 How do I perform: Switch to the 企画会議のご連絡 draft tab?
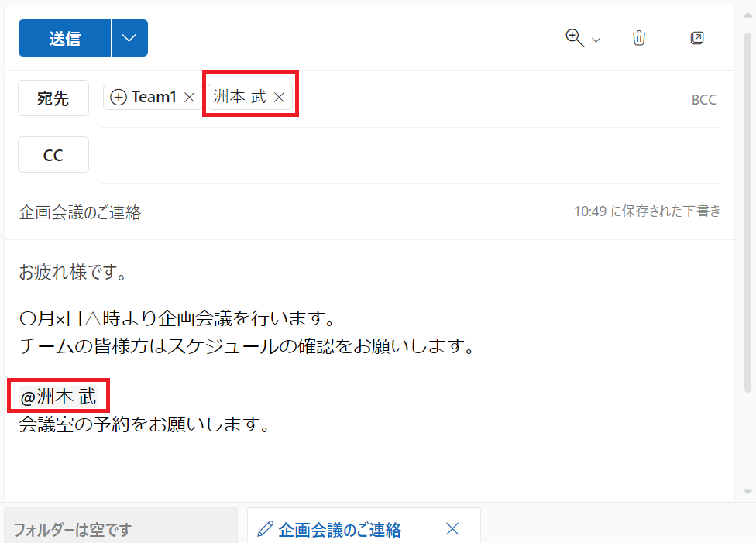click(x=339, y=530)
